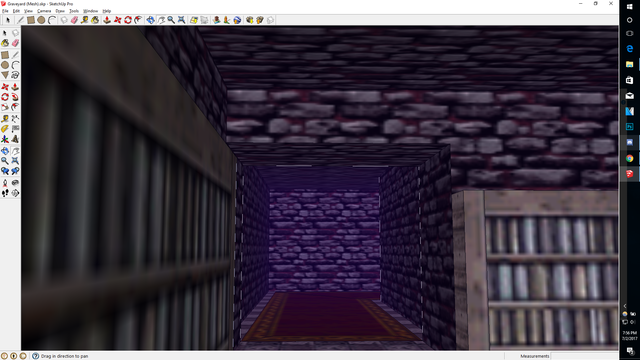Screen dimensions: 640x360
Task: Select the Axes tool in left tool set
Action: point(5,139)
